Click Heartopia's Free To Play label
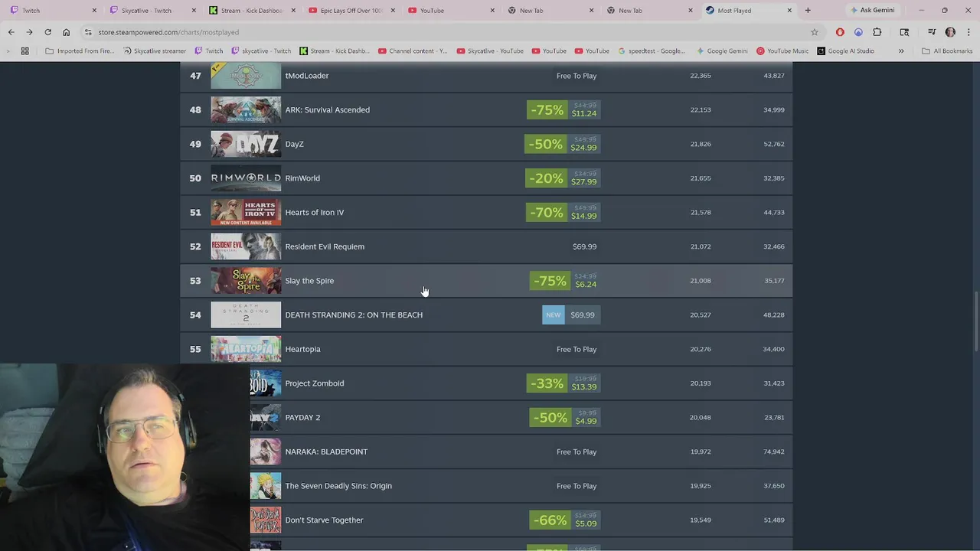The height and width of the screenshot is (551, 980). [x=577, y=349]
